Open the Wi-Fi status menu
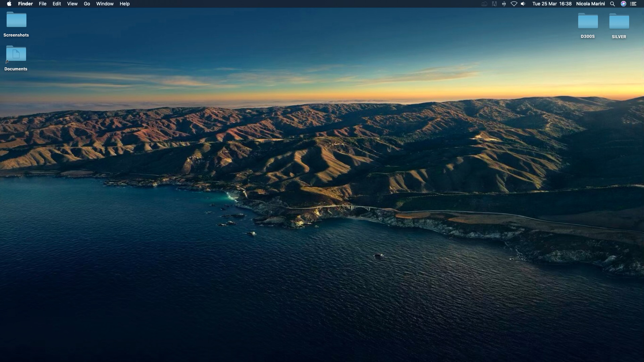This screenshot has width=644, height=362. point(514,4)
